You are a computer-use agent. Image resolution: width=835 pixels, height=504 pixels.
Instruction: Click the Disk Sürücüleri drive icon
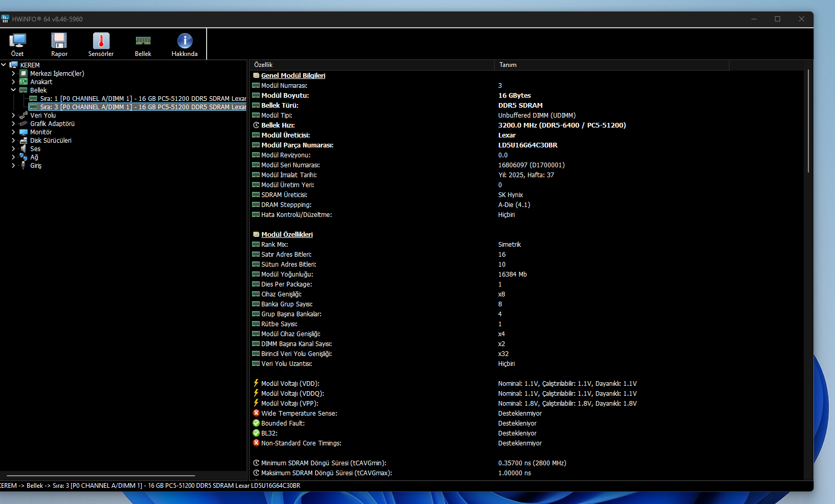[24, 140]
